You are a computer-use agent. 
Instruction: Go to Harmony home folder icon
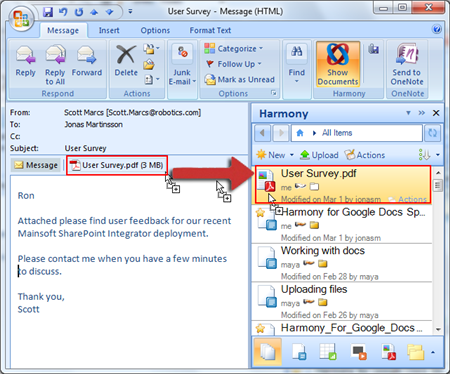click(300, 133)
